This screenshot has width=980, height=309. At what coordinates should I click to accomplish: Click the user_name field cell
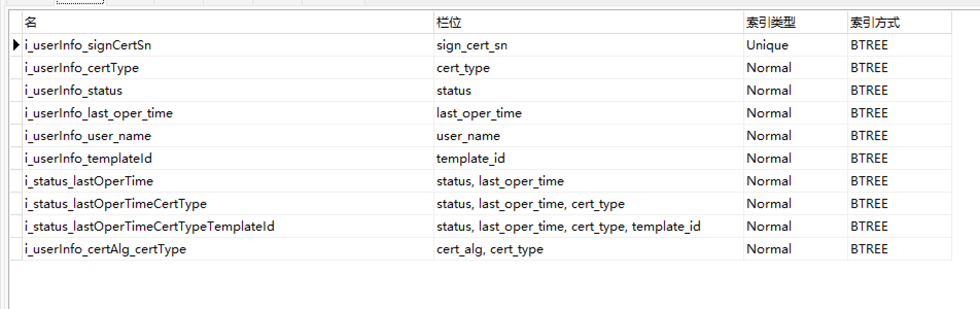[588, 136]
